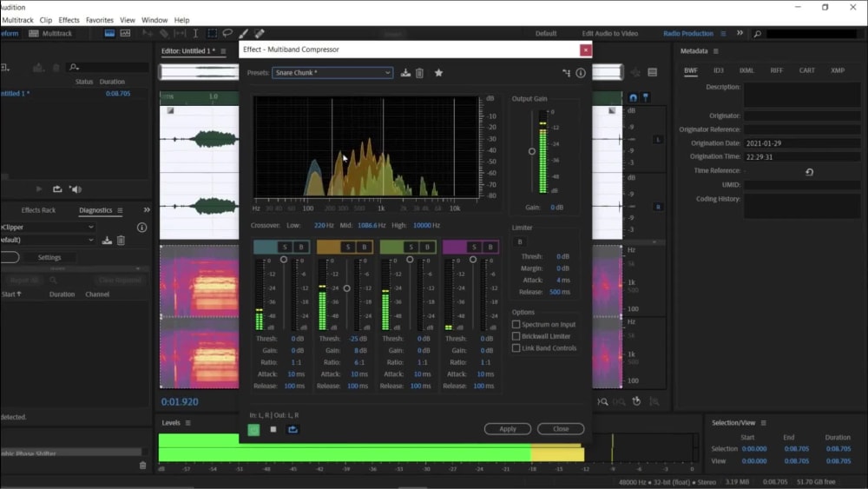Open the Help menu
This screenshot has height=489, width=868.
(181, 20)
